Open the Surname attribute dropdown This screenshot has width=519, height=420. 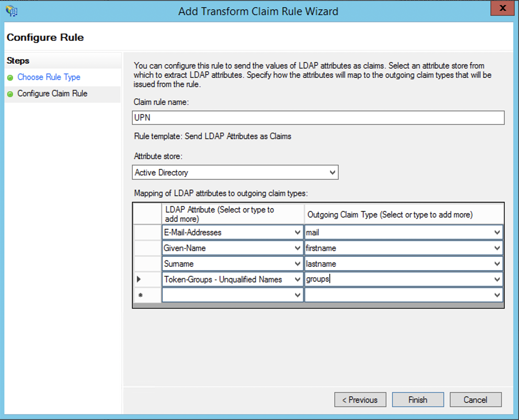tap(298, 263)
